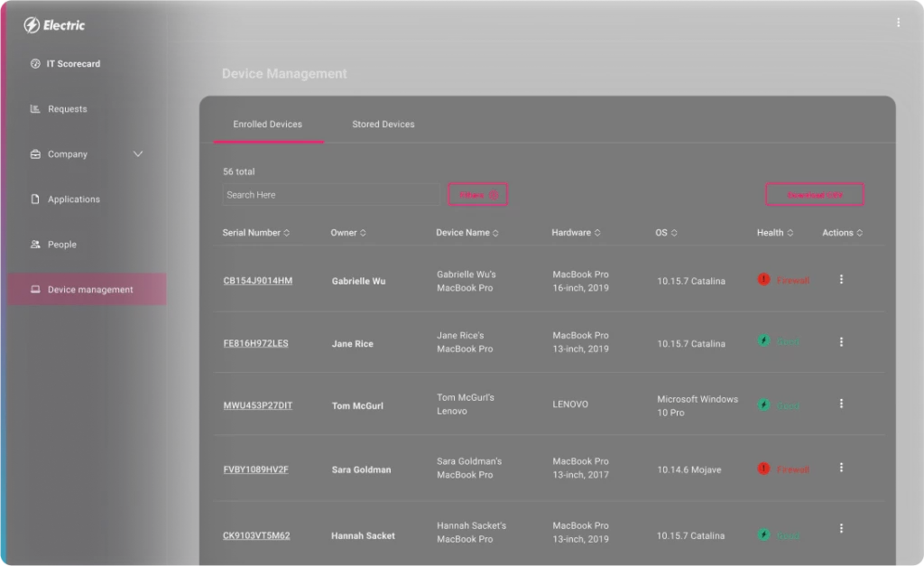
Task: Click the green Good health icon for Jane Rice
Action: [x=764, y=341]
